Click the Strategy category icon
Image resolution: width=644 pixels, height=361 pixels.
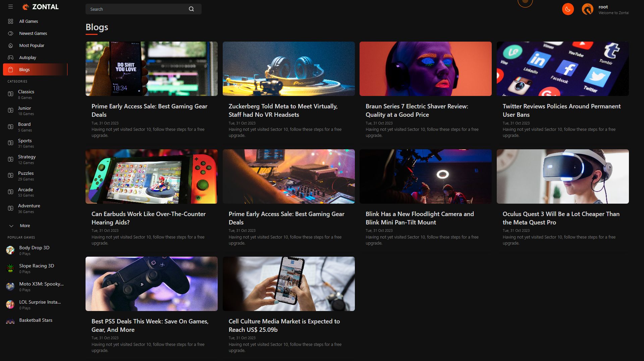click(x=10, y=159)
